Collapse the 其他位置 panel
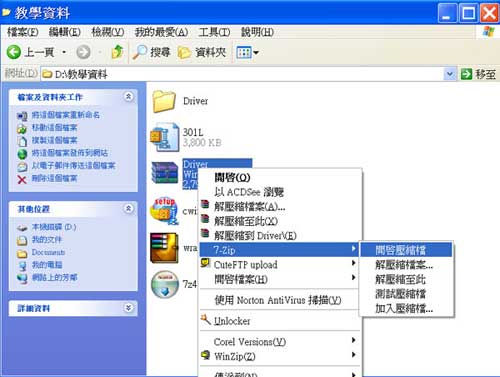500x377 pixels. click(x=128, y=209)
